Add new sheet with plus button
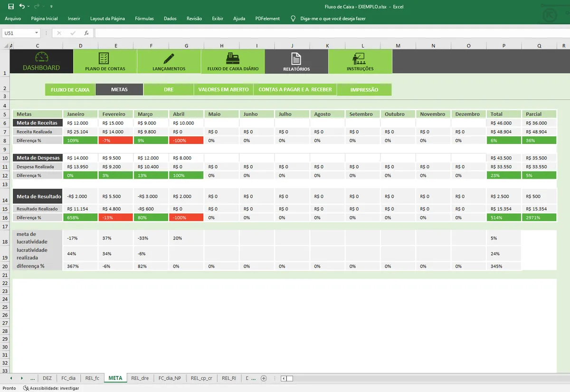Image resolution: width=570 pixels, height=392 pixels. pyautogui.click(x=264, y=378)
